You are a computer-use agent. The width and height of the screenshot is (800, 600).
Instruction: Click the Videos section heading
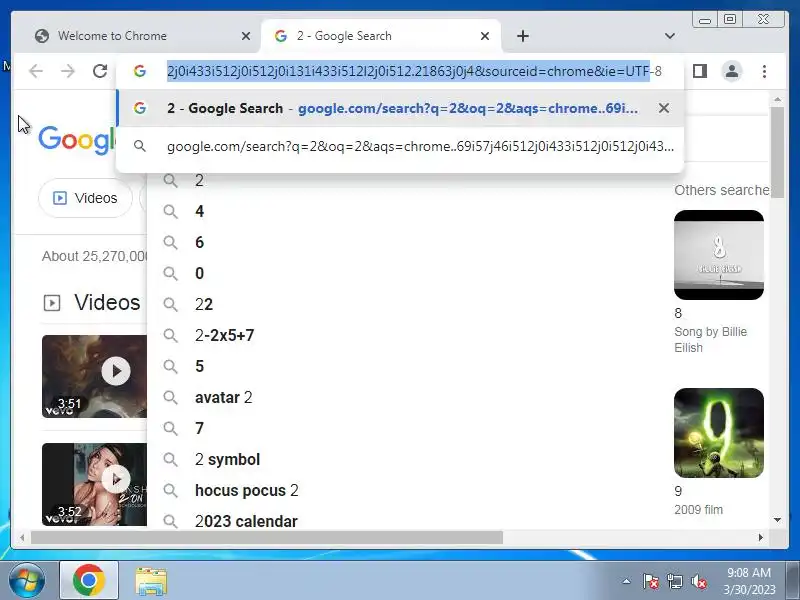pos(107,303)
